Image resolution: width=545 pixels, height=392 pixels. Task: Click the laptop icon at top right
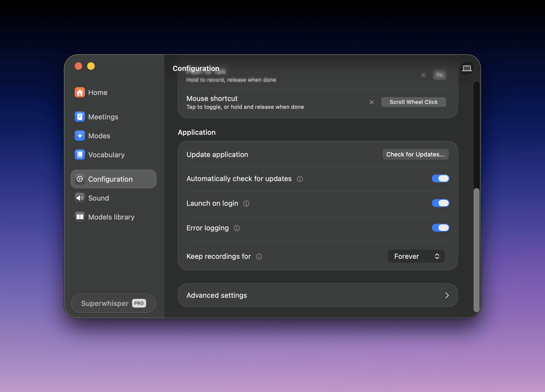(467, 68)
